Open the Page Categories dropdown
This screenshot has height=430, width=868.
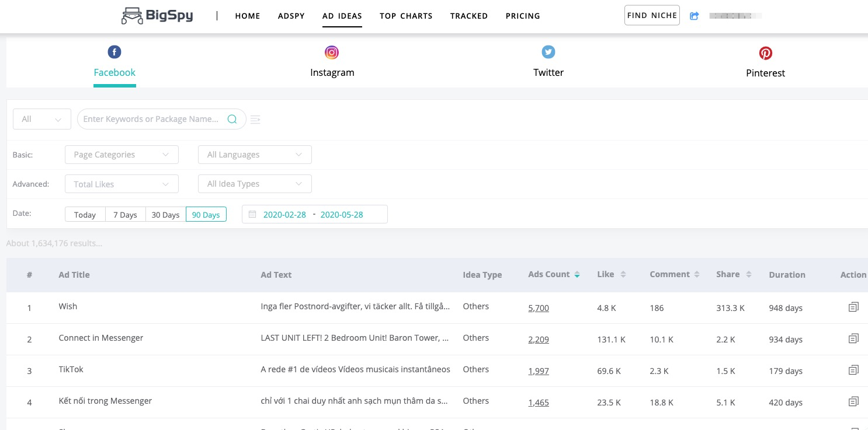point(121,155)
